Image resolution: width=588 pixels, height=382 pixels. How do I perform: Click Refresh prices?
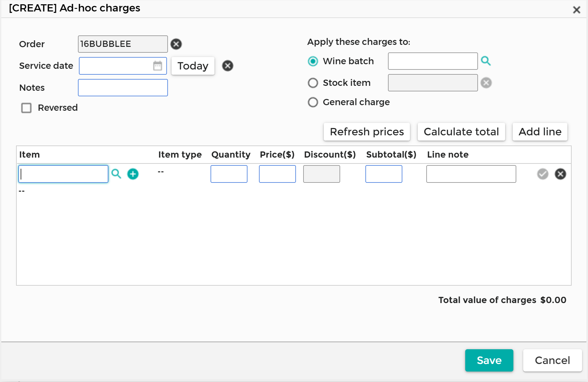(x=367, y=132)
